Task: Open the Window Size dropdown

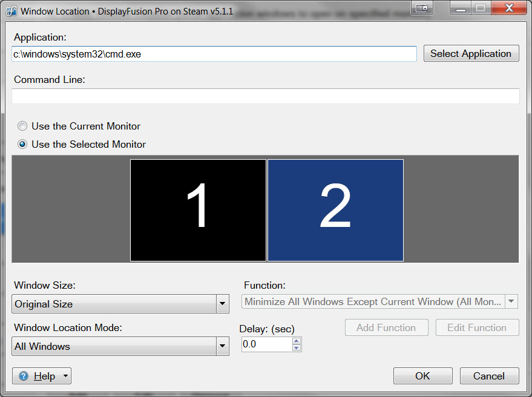Action: pos(222,304)
